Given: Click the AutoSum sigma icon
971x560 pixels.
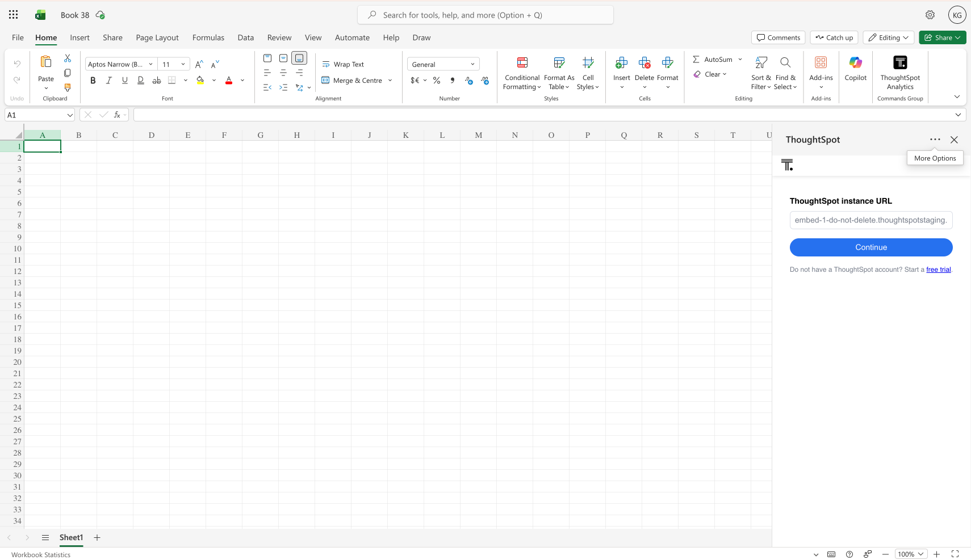Looking at the screenshot, I should [696, 60].
